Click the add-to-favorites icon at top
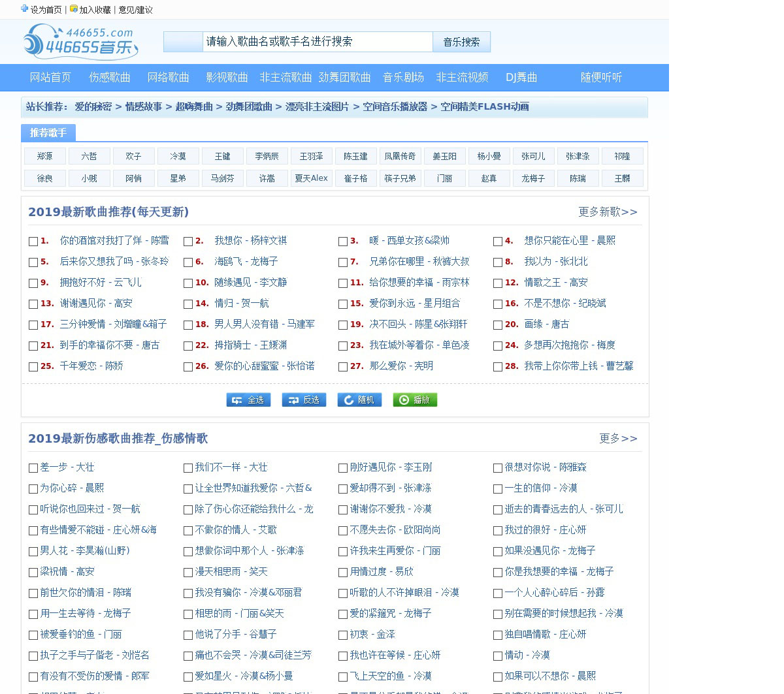Image resolution: width=784 pixels, height=694 pixels. pyautogui.click(x=74, y=9)
